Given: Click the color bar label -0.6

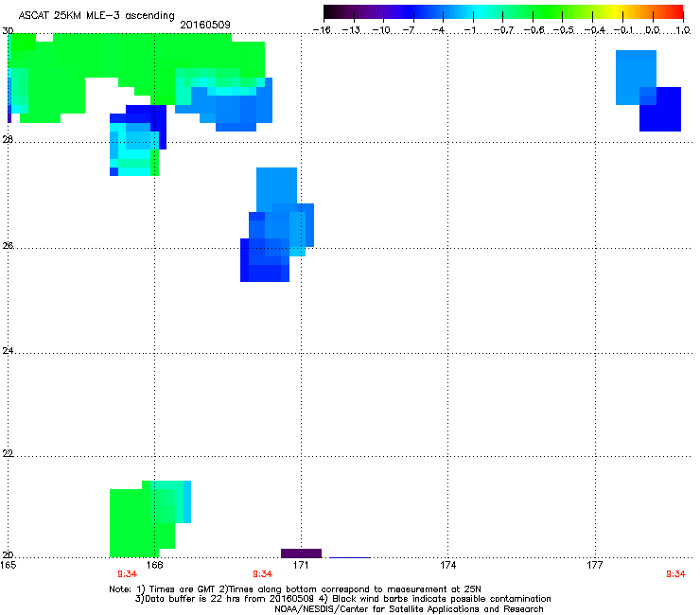Looking at the screenshot, I should pyautogui.click(x=534, y=30).
